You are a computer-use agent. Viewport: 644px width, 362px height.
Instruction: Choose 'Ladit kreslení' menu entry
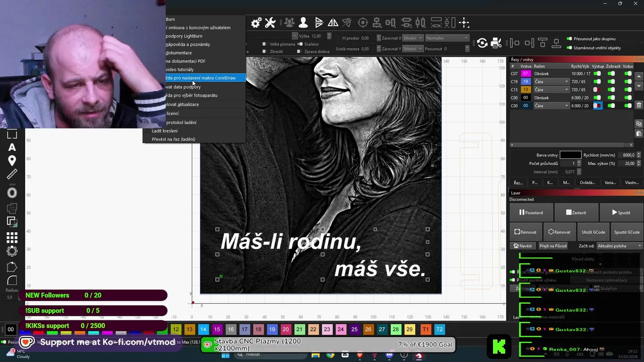coord(165,131)
